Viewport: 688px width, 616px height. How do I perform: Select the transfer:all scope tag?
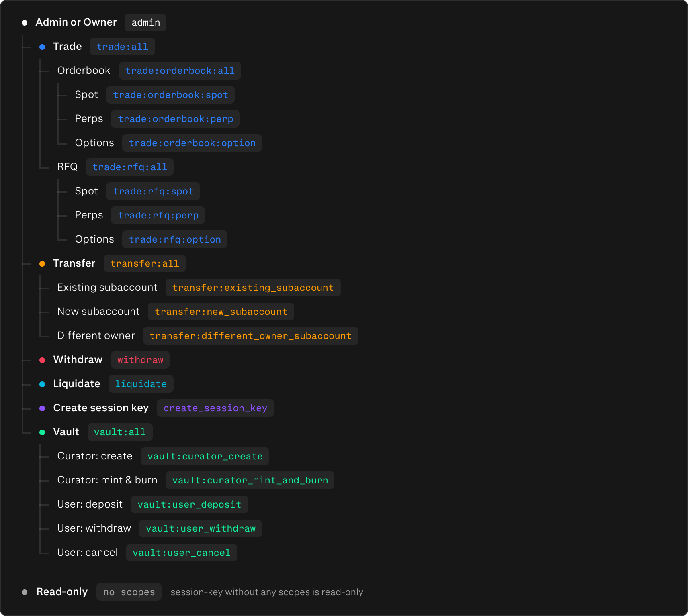tap(145, 263)
